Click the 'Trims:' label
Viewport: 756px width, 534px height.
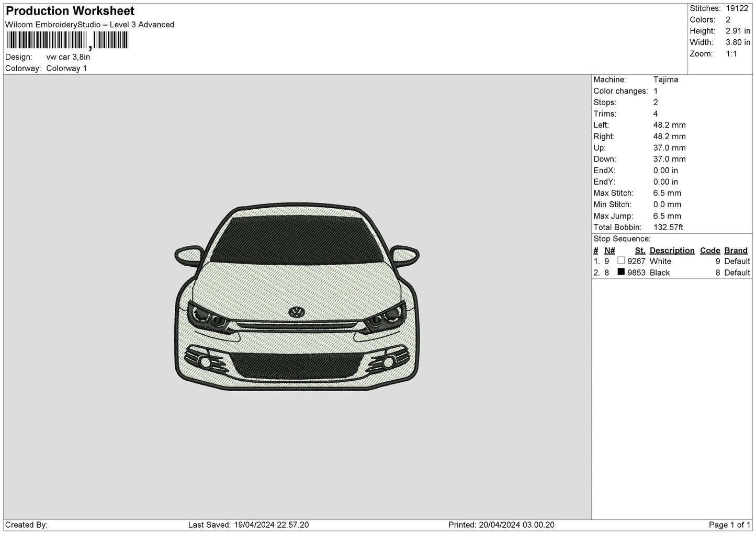605,114
